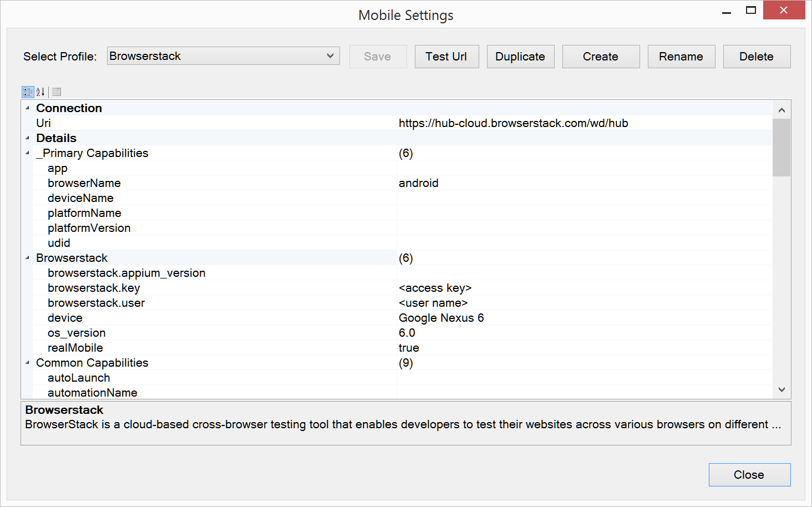Close the Mobile Settings dialog via Close button
Viewport: 812px width, 507px height.
(749, 475)
